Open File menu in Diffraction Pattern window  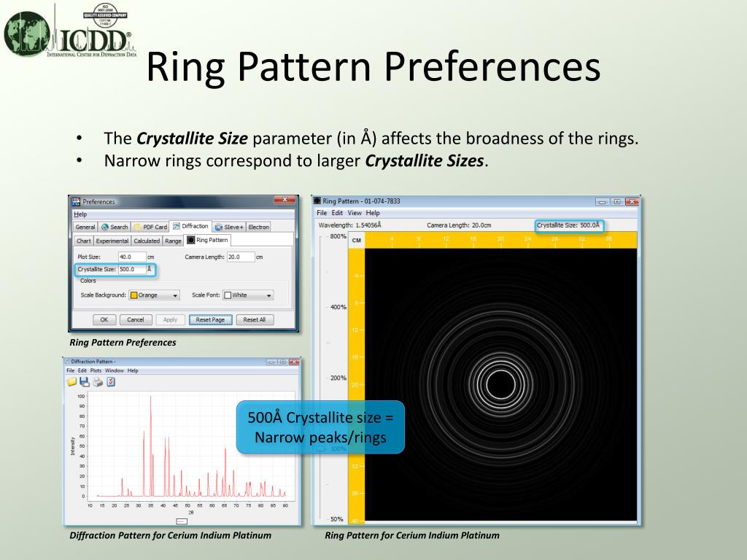pyautogui.click(x=71, y=370)
